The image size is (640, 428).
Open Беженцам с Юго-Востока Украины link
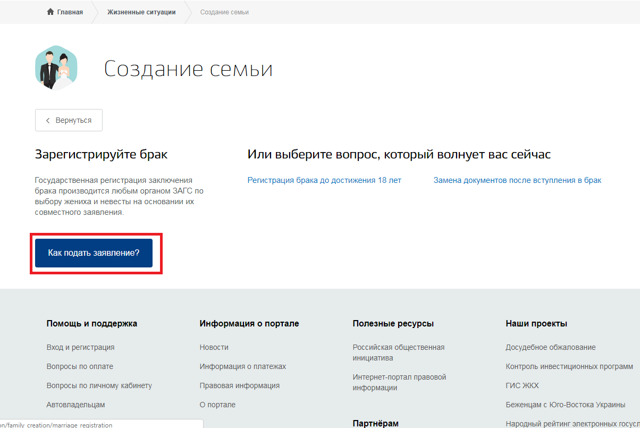[x=565, y=405]
